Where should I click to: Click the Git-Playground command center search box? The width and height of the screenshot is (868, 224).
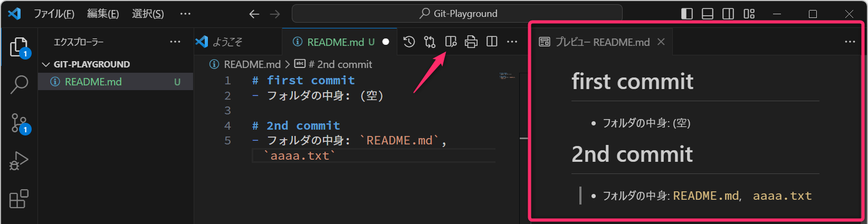457,14
